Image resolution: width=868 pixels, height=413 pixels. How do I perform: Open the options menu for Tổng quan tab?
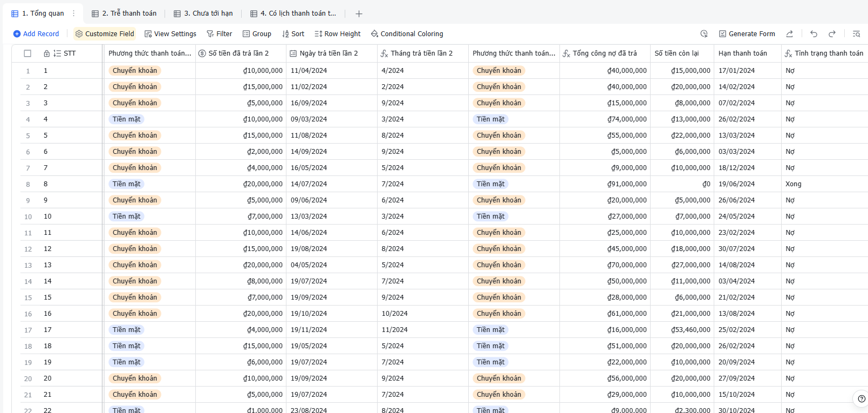coord(74,13)
